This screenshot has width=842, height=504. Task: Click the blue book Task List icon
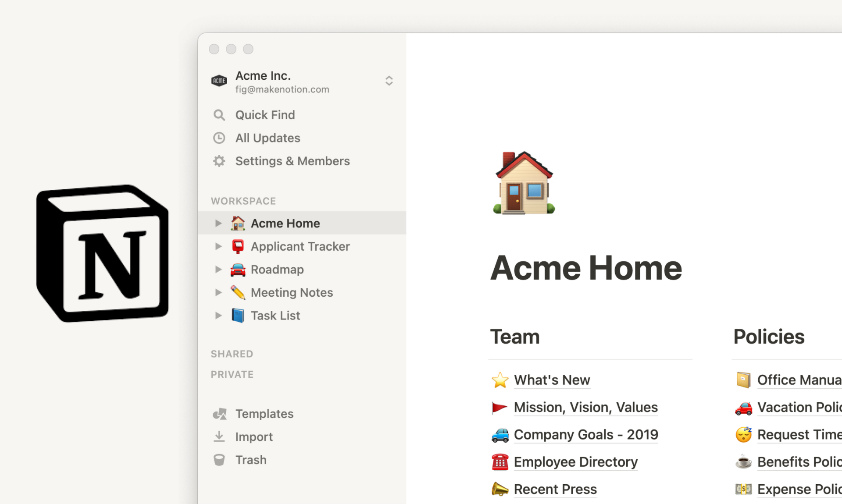(x=238, y=316)
